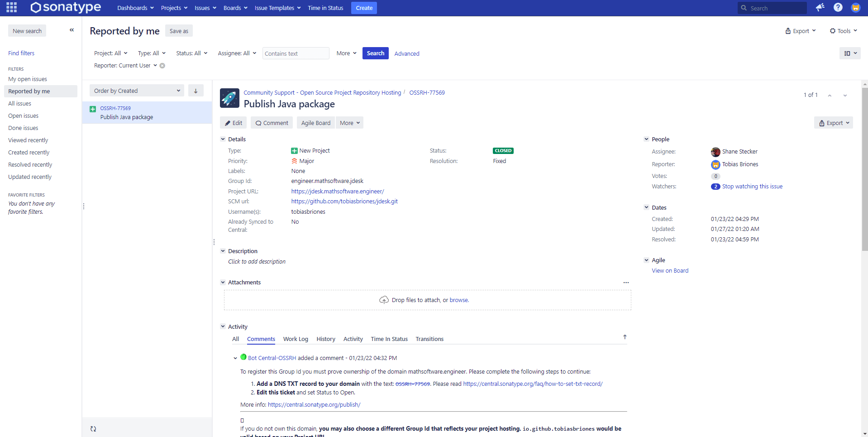Open Time in Status from top nav

325,8
